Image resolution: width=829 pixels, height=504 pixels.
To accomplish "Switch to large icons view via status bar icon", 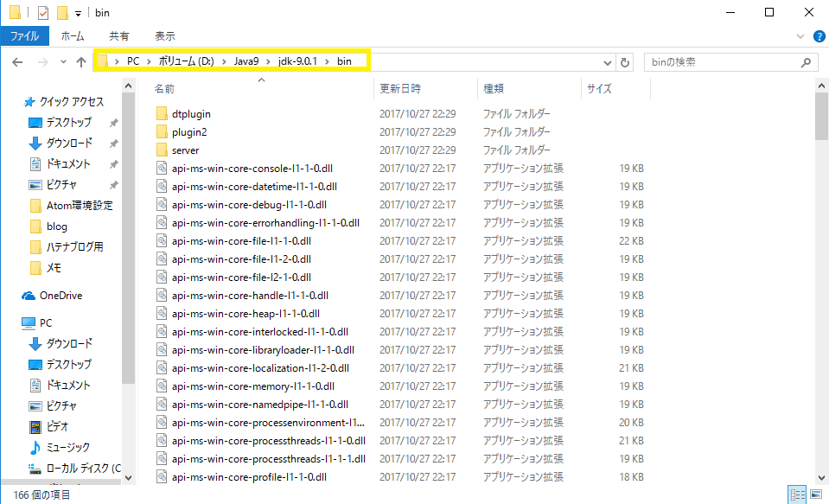I will 816,494.
